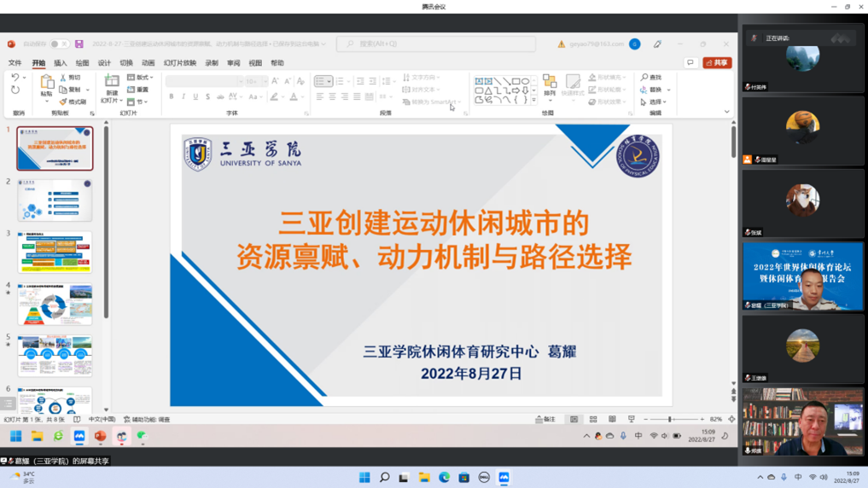
Task: Toggle Italic formatting
Action: (184, 96)
